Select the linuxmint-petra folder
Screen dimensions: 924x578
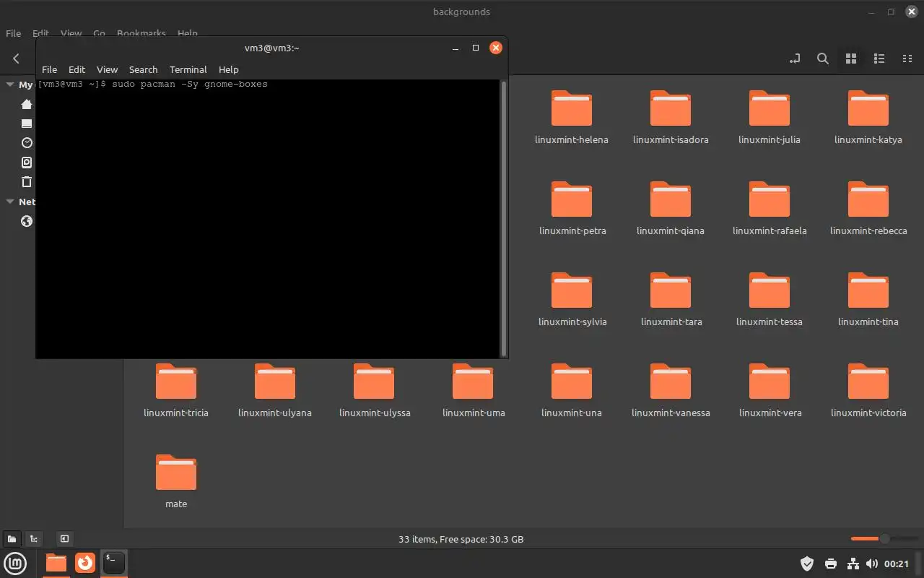(x=572, y=208)
